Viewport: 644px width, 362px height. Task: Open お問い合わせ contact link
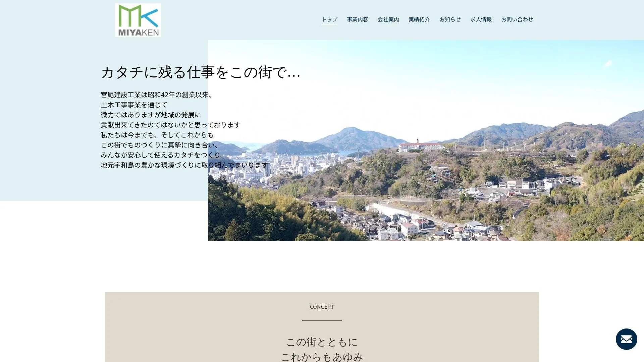[517, 19]
